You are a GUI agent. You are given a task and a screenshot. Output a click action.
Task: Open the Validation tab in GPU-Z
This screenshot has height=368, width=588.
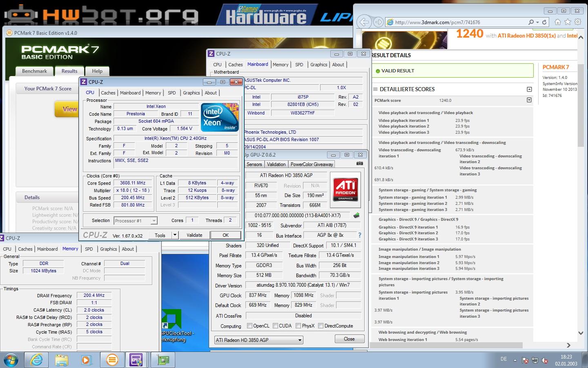[x=276, y=164]
